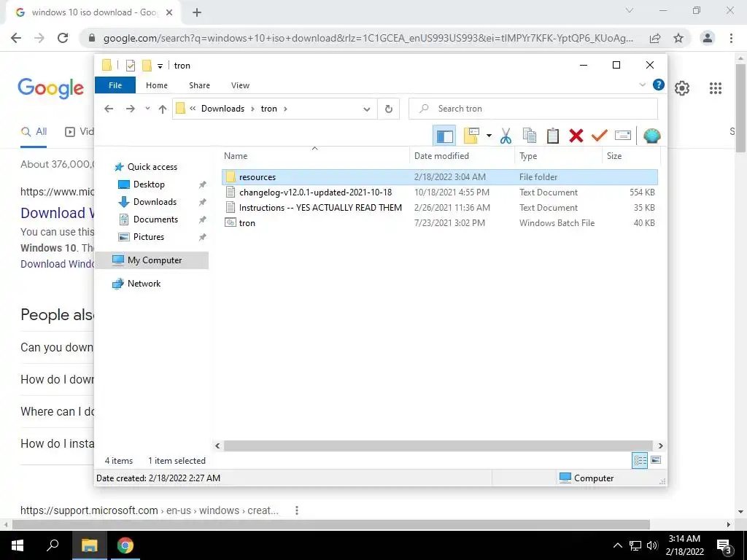Viewport: 747px width, 560px height.
Task: Switch to large icons view in status bar
Action: (x=656, y=460)
